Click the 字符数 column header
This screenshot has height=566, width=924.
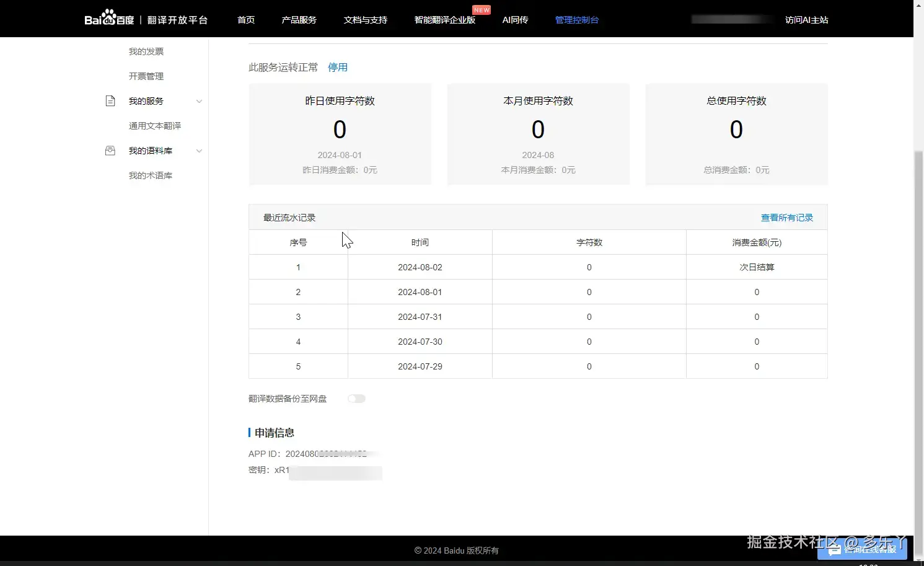(x=589, y=242)
